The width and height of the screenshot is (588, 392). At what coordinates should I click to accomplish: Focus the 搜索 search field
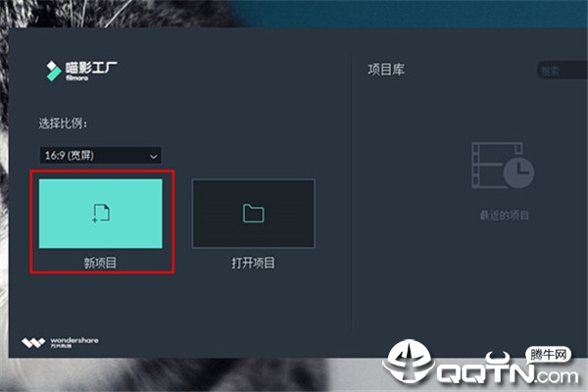coord(563,71)
